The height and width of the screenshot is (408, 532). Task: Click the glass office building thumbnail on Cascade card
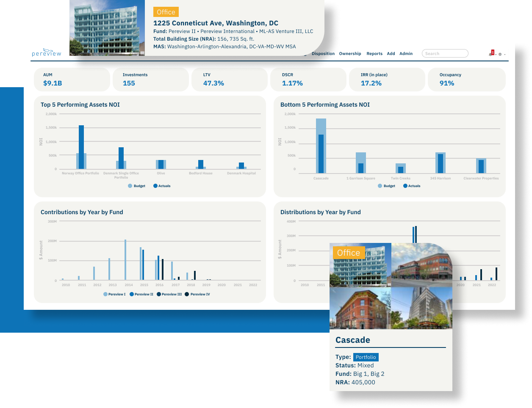pyautogui.click(x=360, y=265)
